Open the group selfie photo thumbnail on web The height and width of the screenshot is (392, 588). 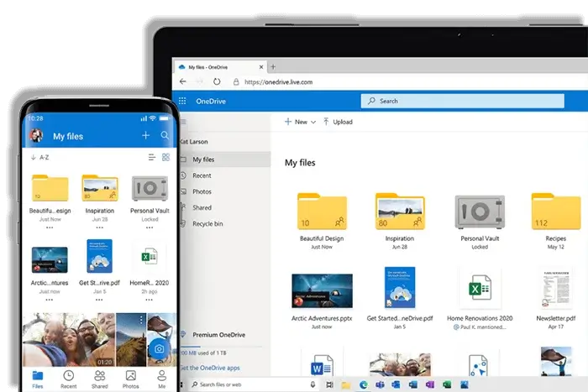coord(400,364)
